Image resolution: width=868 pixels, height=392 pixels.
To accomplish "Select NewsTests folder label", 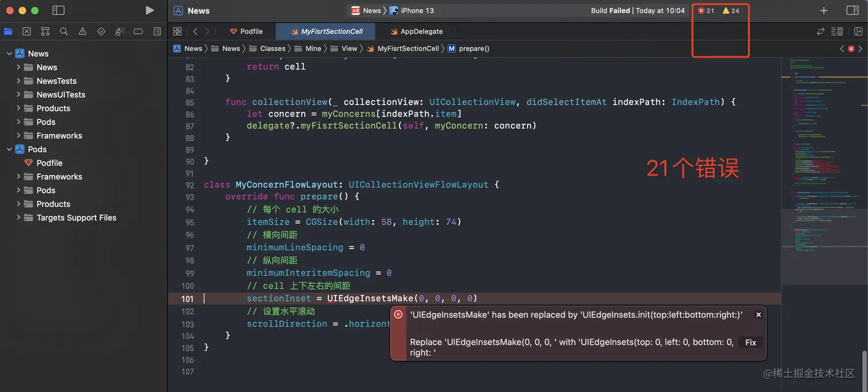I will [x=56, y=81].
